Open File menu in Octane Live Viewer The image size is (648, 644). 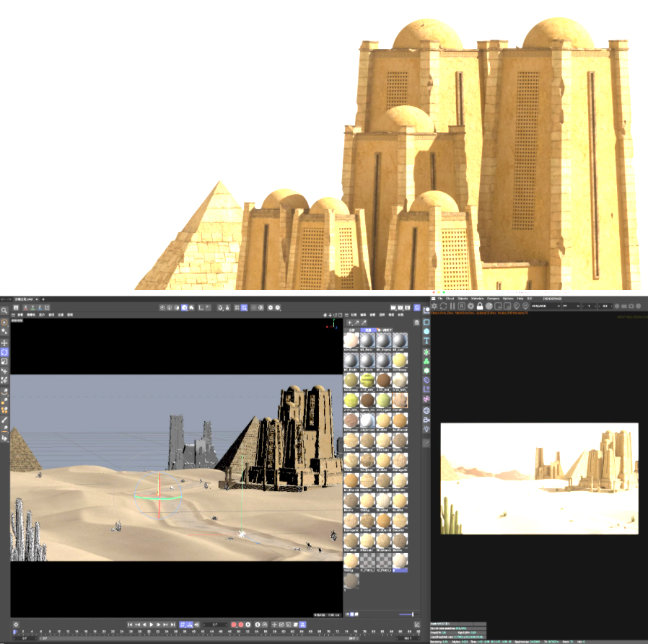[x=440, y=299]
